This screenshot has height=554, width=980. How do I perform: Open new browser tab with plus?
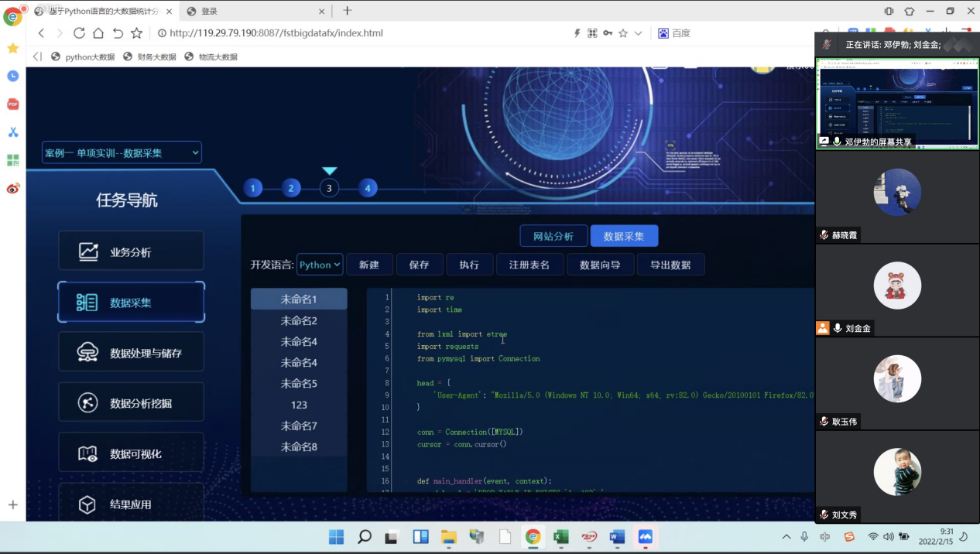[x=347, y=11]
